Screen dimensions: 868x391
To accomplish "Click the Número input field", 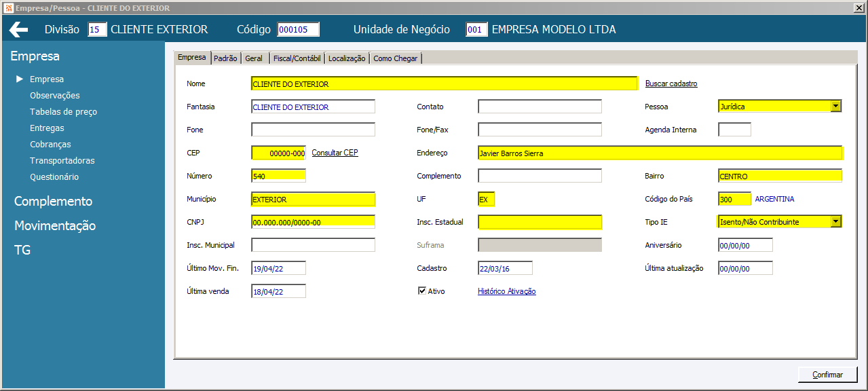I will tap(278, 176).
